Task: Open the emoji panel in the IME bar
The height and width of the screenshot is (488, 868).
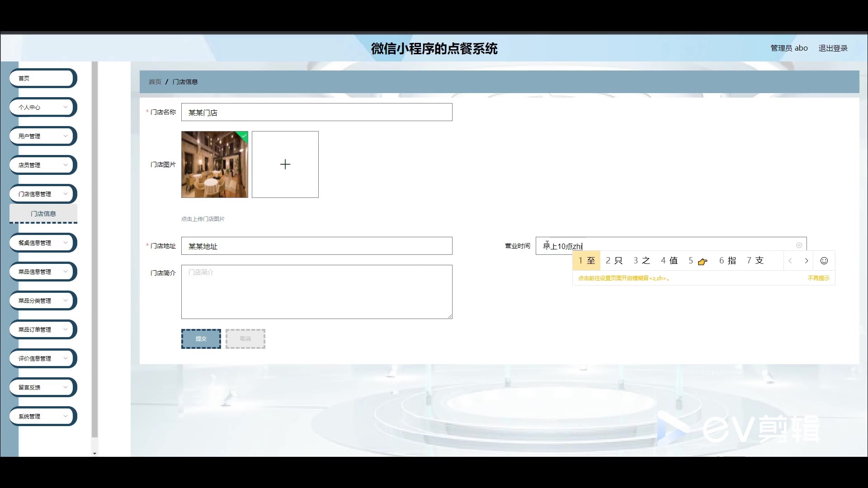Action: [x=824, y=261]
